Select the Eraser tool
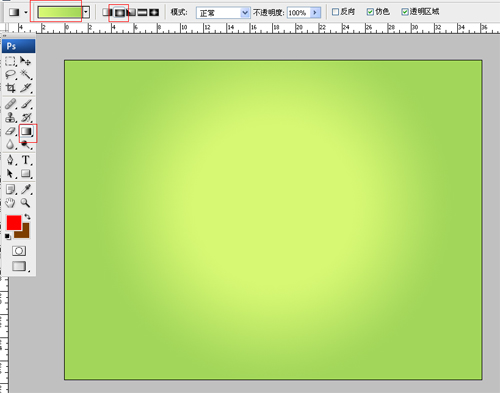Viewport: 500px width, 393px height. click(x=11, y=132)
